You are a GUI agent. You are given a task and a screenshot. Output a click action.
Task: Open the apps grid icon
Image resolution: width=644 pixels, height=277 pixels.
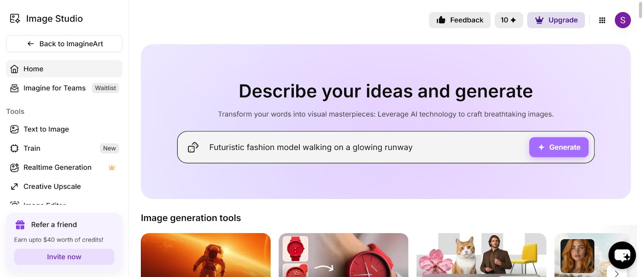point(602,20)
